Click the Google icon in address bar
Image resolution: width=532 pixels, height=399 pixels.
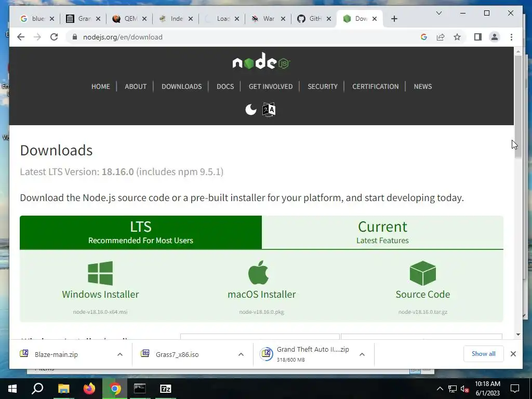point(424,37)
